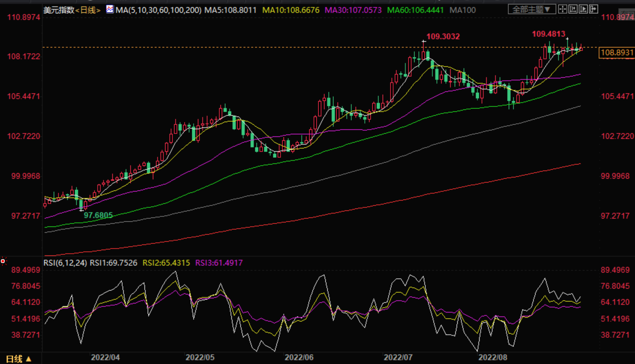Click the MA(5,10,30,60,100,200) indicator label
Image resolution: width=635 pixels, height=364 pixels.
point(158,10)
